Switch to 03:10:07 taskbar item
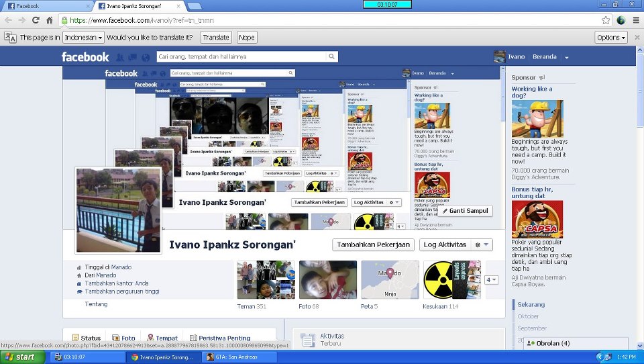The width and height of the screenshot is (644, 364). [87, 357]
